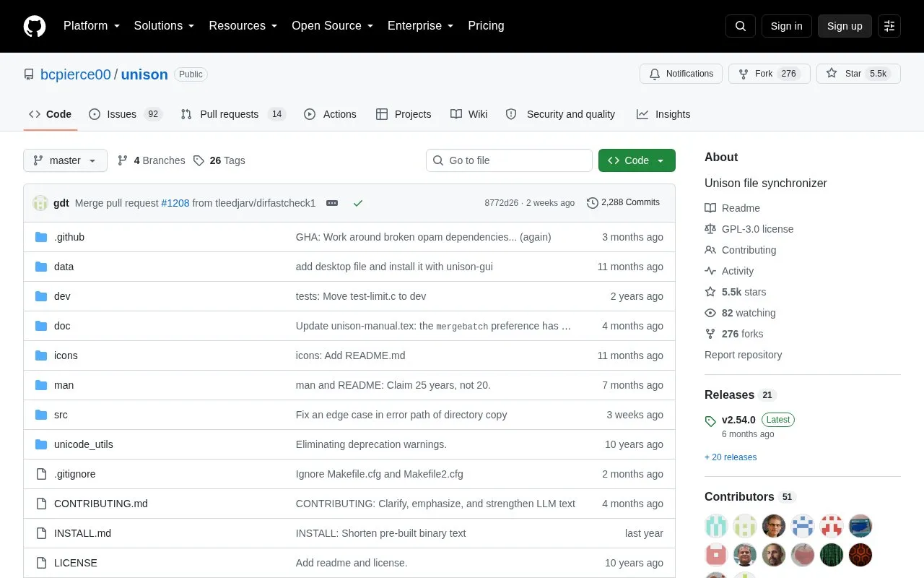The width and height of the screenshot is (924, 578).
Task: Open the master branch dropdown
Action: (x=65, y=160)
